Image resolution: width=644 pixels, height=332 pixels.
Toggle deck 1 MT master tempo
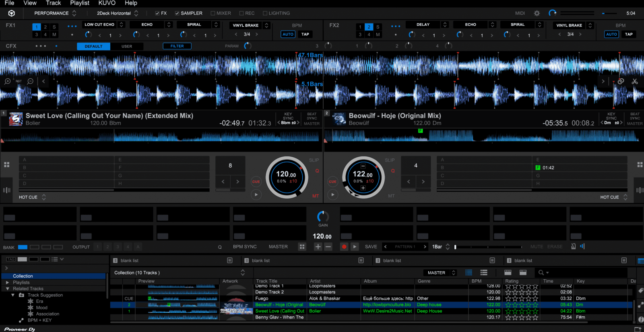click(x=315, y=196)
